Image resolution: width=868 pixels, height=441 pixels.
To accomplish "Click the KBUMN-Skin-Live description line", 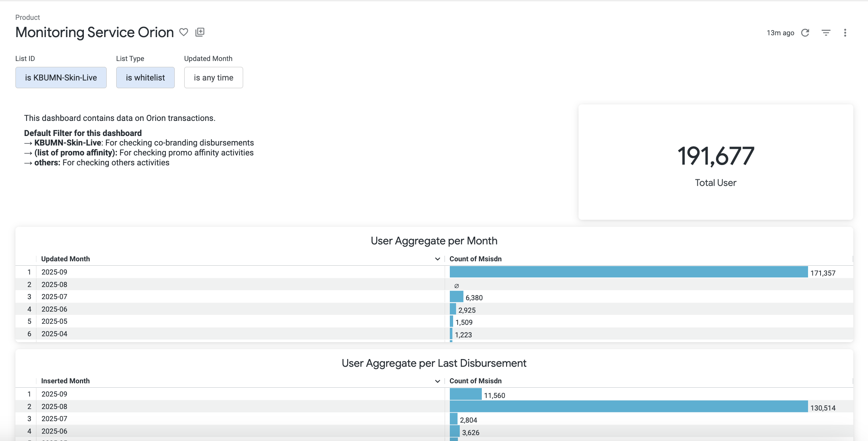I will pyautogui.click(x=139, y=143).
